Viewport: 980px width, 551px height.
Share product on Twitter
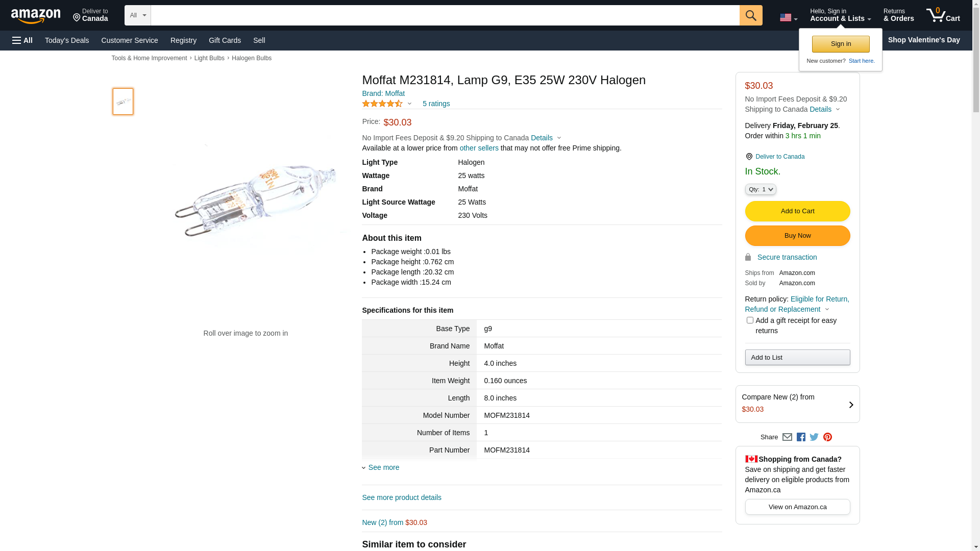(x=814, y=437)
